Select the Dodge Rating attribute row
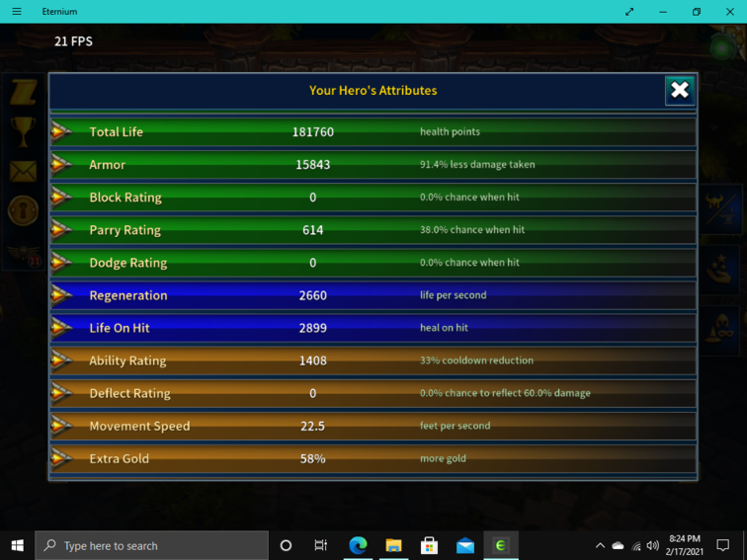Viewport: 747px width, 560px height. coord(373,263)
